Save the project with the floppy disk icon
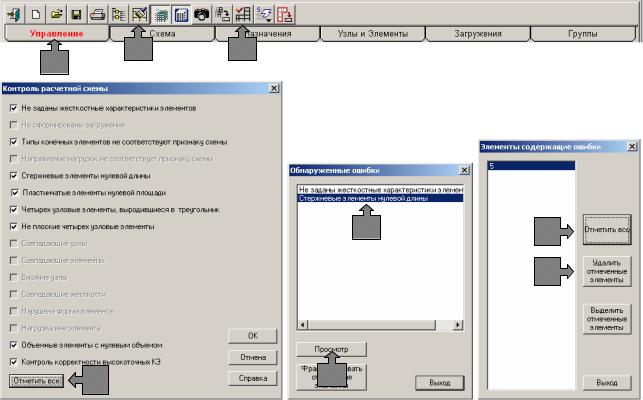Screen dimensions: 643x400 (76, 15)
